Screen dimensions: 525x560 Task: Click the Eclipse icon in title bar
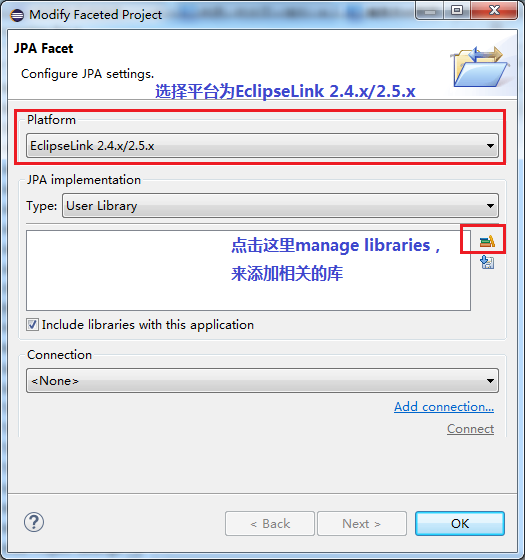pos(17,15)
